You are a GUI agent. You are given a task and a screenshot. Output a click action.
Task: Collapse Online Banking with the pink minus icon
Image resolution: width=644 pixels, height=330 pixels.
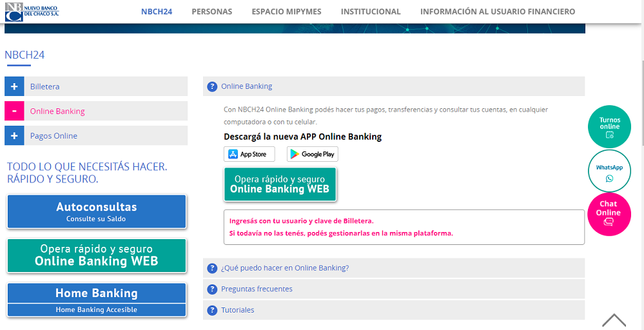coord(14,112)
